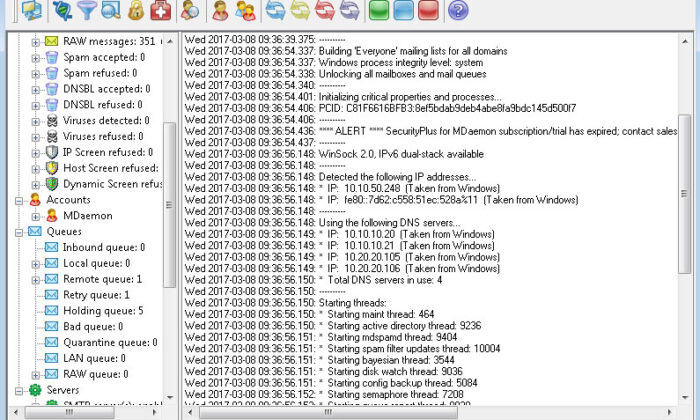Collapse the Accounts tree node
This screenshot has height=420, width=700.
(19, 200)
